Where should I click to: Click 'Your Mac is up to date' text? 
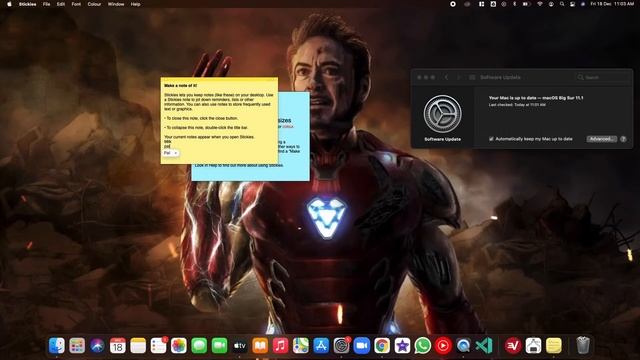[536, 98]
